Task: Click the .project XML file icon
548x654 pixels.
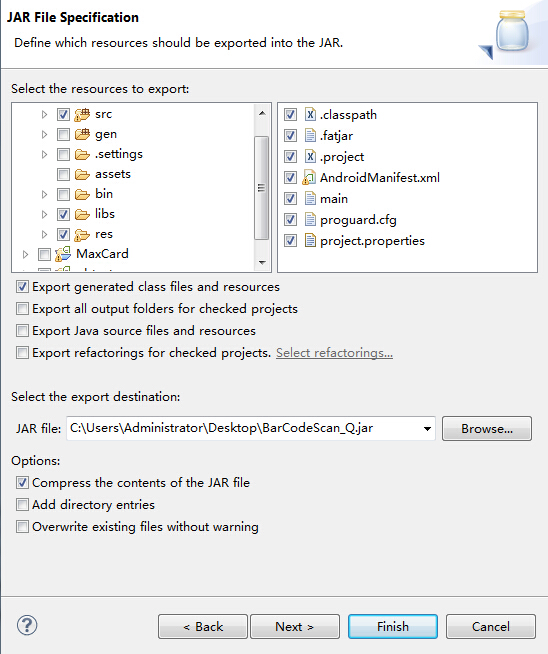Action: [310, 156]
